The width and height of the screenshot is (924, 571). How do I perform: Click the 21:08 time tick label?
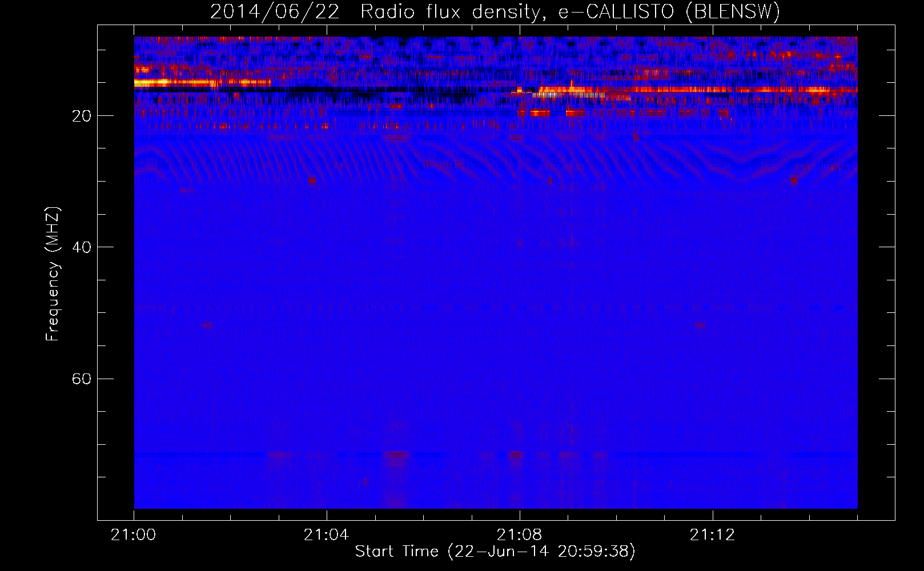click(x=519, y=535)
